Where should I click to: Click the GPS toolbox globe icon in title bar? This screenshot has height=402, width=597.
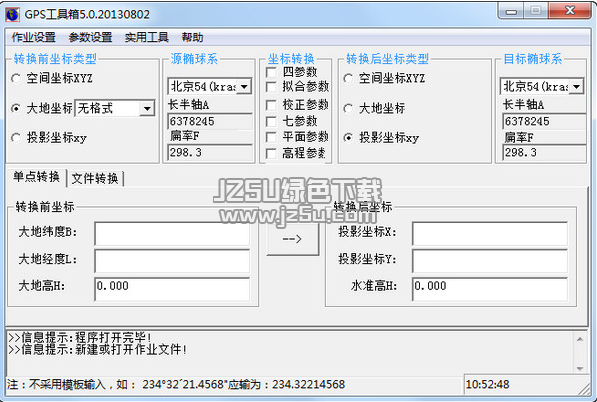12,14
